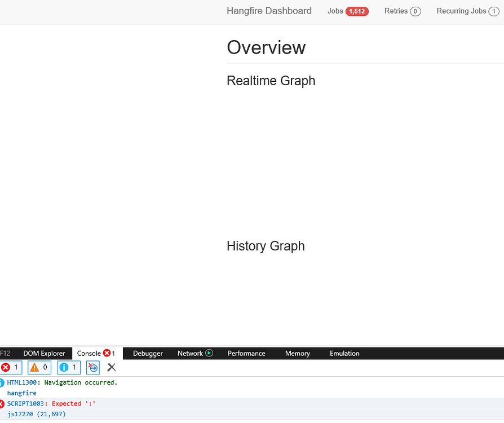
Task: Click the Recurring Jobs count badge
Action: (494, 11)
